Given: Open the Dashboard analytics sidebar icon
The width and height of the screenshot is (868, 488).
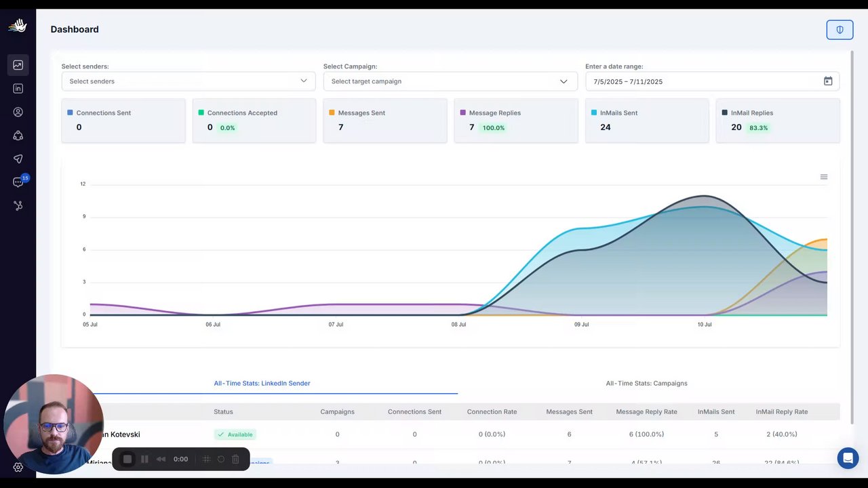Looking at the screenshot, I should (18, 65).
